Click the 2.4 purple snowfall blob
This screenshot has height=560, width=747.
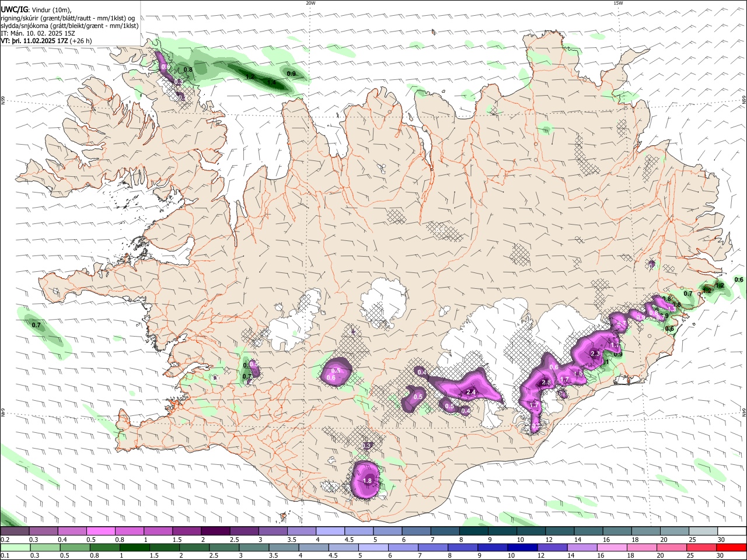(467, 388)
